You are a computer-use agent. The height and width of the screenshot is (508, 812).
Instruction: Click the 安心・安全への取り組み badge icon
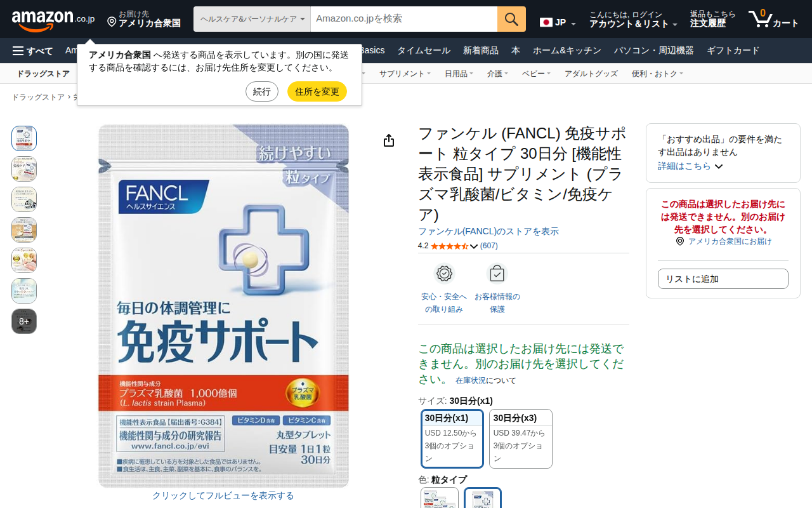click(444, 274)
